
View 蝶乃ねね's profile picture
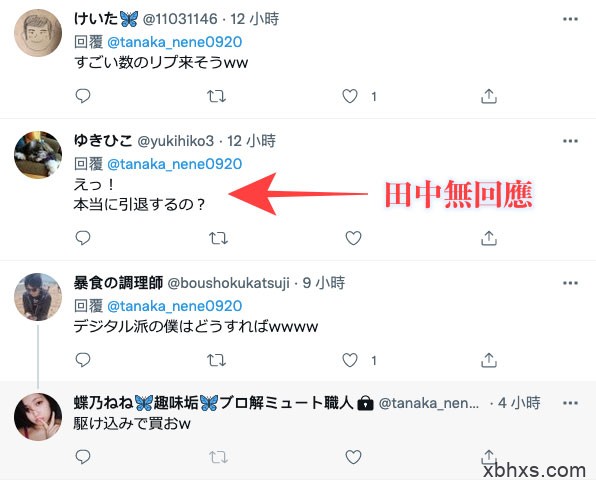coord(38,417)
